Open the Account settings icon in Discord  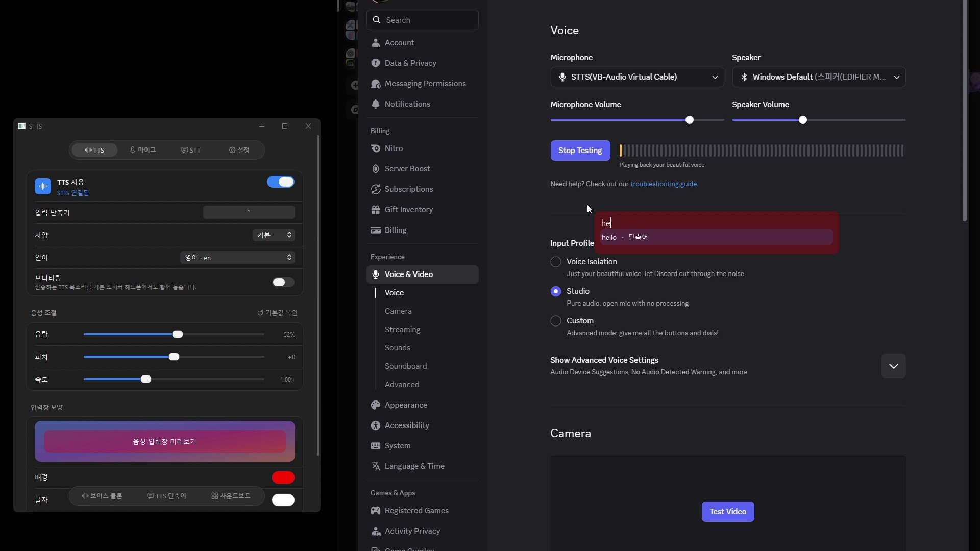[x=376, y=43]
